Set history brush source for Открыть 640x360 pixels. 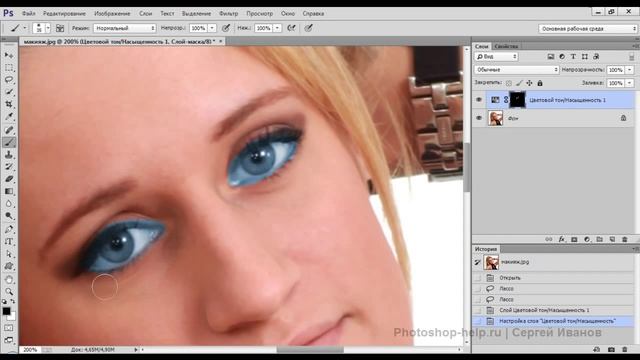[478, 278]
